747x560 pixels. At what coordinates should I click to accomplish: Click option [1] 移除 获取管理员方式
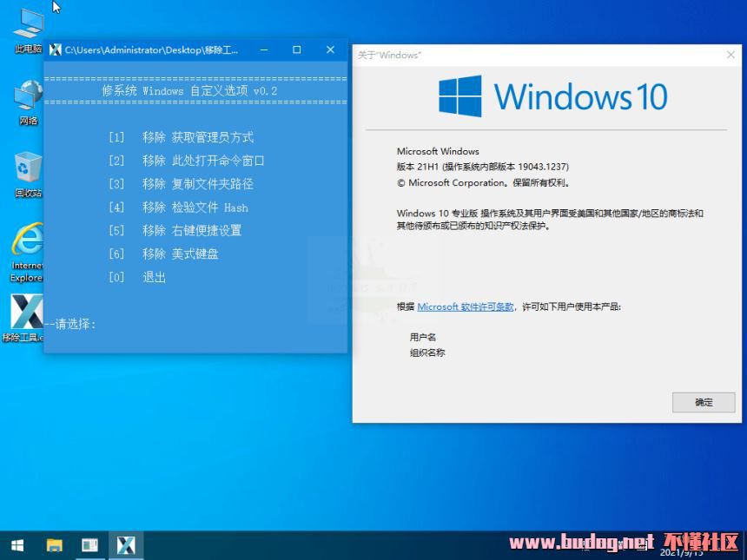point(181,138)
